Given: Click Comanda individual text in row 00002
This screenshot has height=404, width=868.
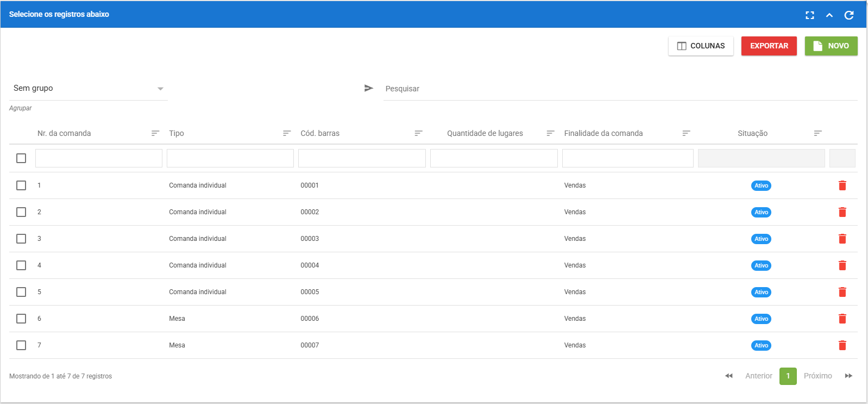Looking at the screenshot, I should (x=198, y=212).
